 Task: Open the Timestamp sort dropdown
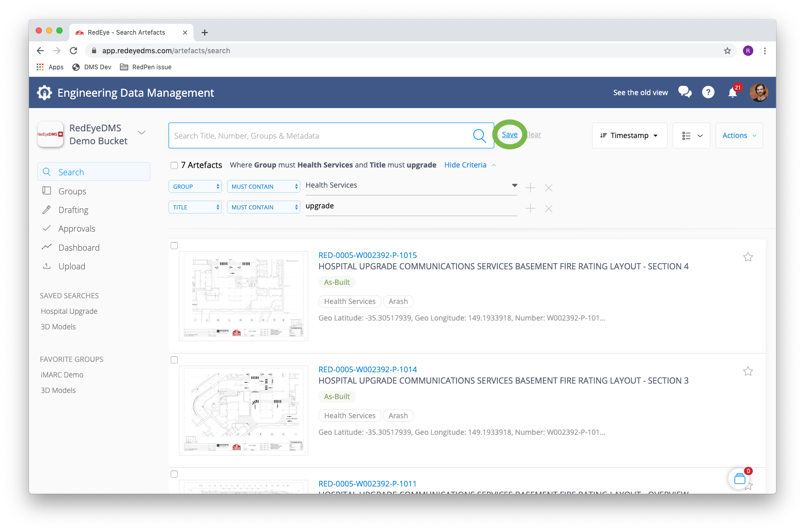coord(629,135)
